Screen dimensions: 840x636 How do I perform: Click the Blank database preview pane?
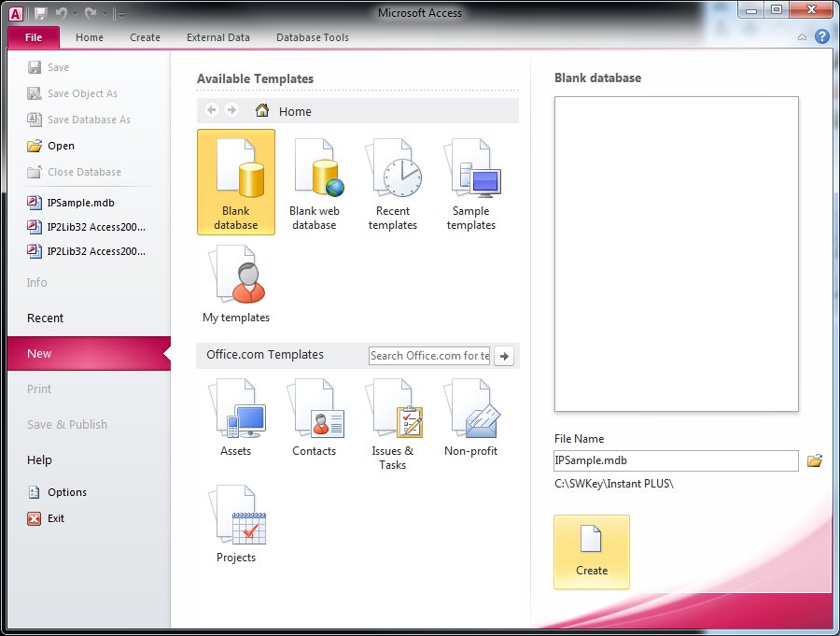coord(676,254)
